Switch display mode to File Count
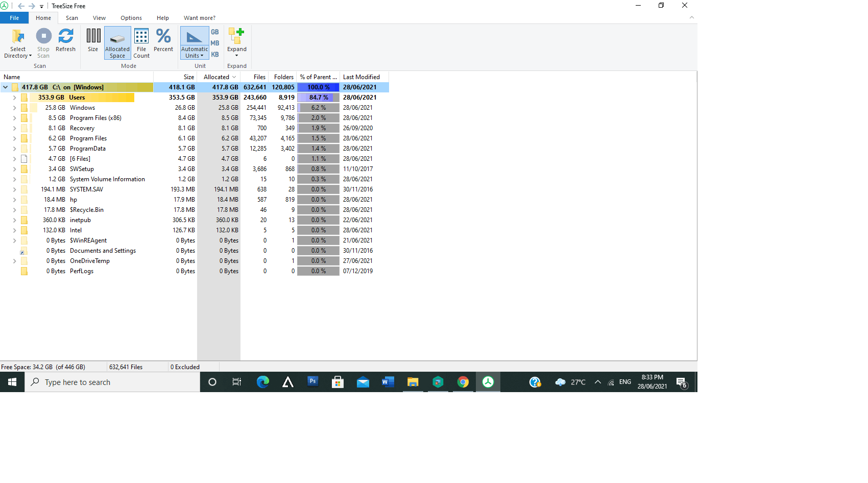The image size is (868, 483). 141,43
